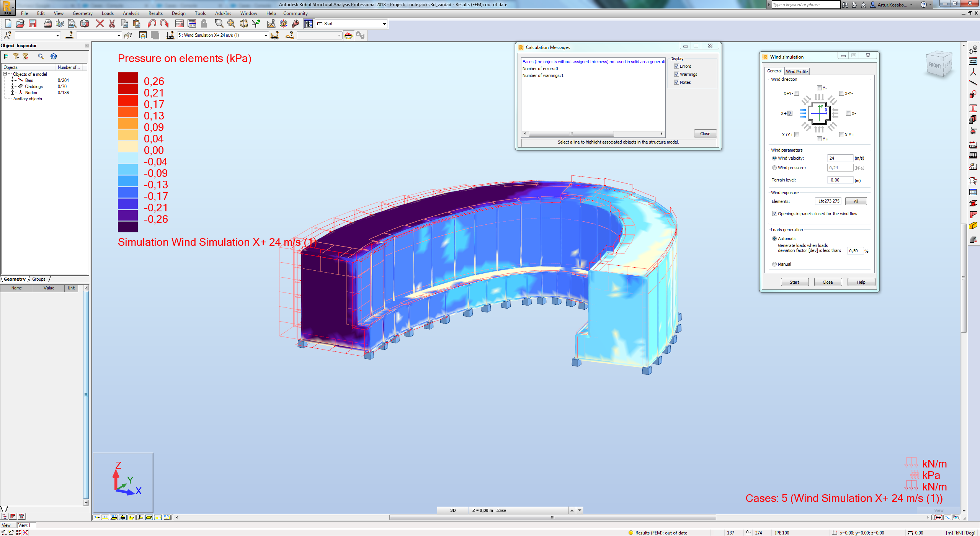The width and height of the screenshot is (980, 536).
Task: Open Job Preferences with the wrench icon
Action: [295, 23]
